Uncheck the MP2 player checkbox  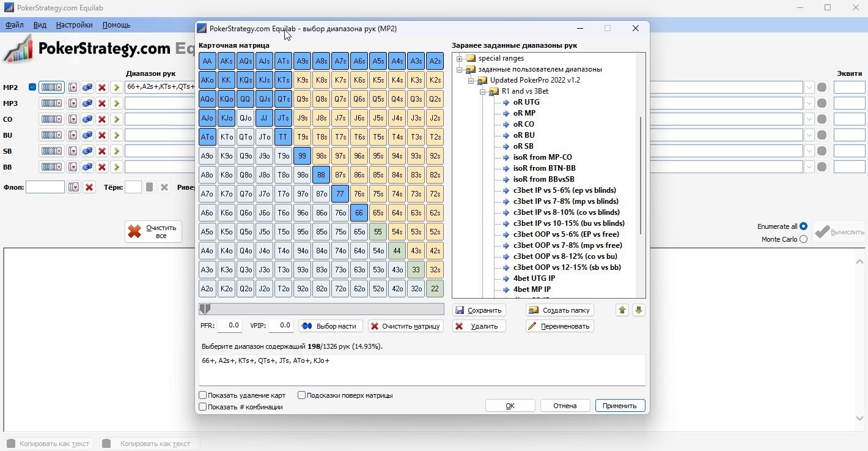[32, 88]
